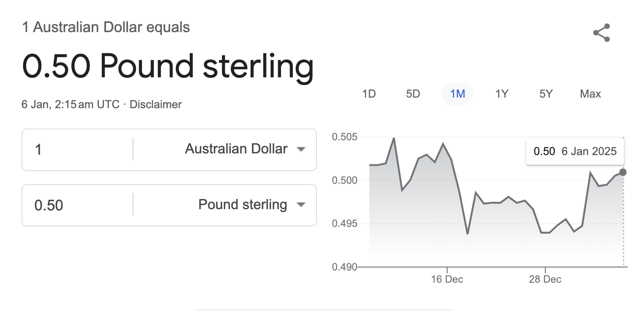Select the 1D time range

tap(369, 94)
